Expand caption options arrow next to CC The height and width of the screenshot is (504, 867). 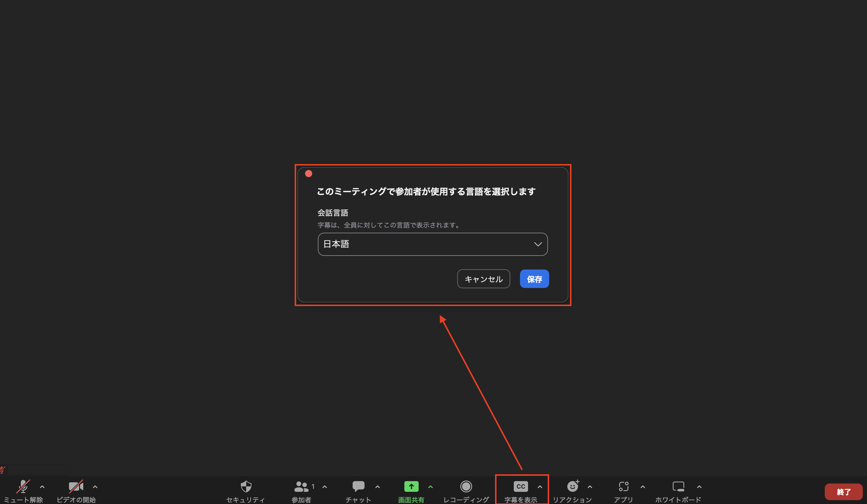540,487
